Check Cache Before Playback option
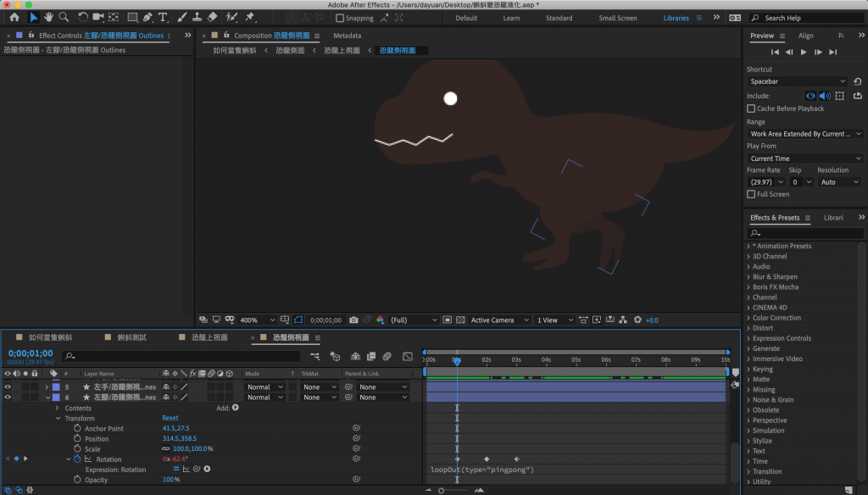Viewport: 868px width, 495px height. pyautogui.click(x=751, y=108)
